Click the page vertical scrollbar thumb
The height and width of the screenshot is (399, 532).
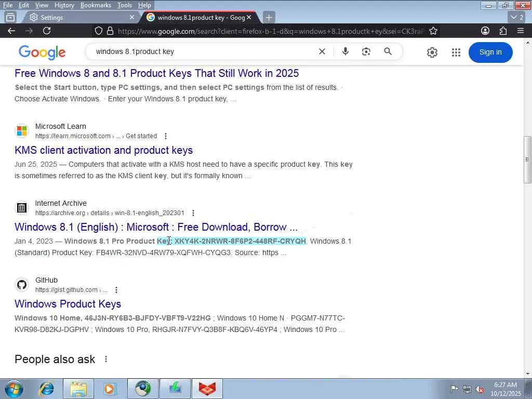(x=527, y=159)
